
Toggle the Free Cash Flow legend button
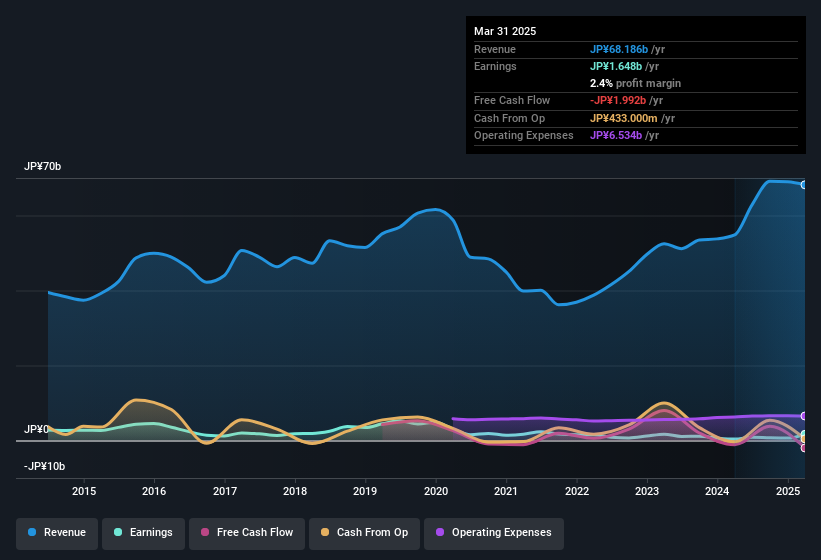(x=247, y=533)
